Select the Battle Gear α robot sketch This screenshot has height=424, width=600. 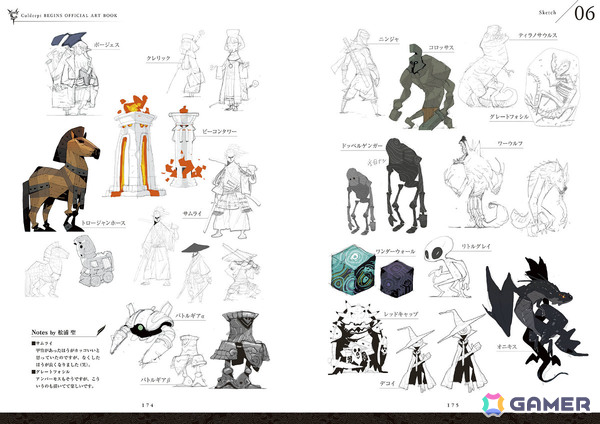tap(142, 332)
